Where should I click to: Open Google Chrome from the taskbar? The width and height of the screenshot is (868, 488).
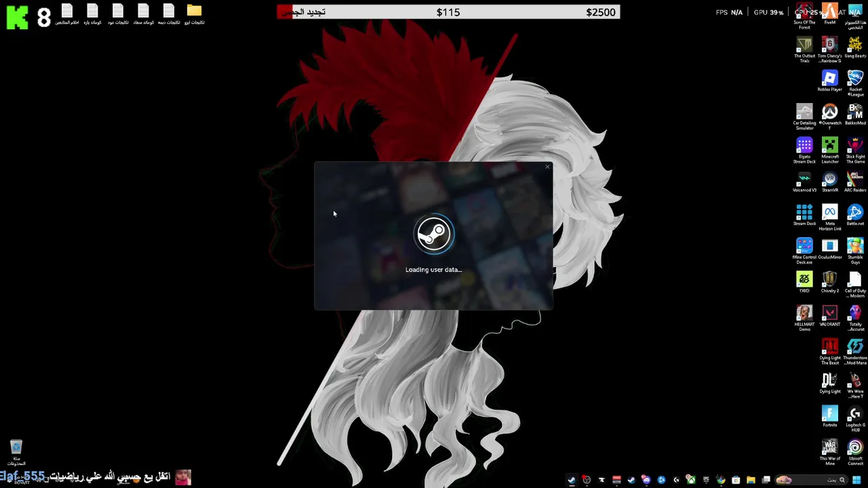coord(721,480)
